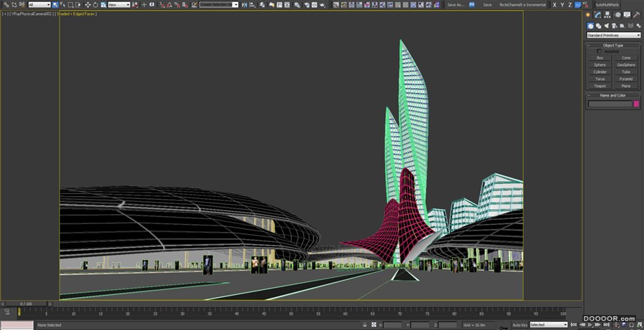Open reference coordinate system View dropdown
644x330 pixels.
(x=119, y=5)
